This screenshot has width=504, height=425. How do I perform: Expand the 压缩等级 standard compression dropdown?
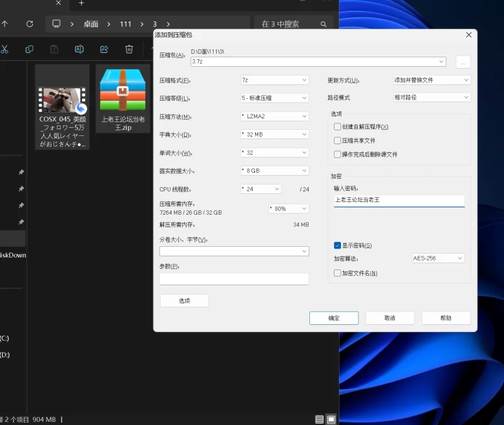coord(275,98)
